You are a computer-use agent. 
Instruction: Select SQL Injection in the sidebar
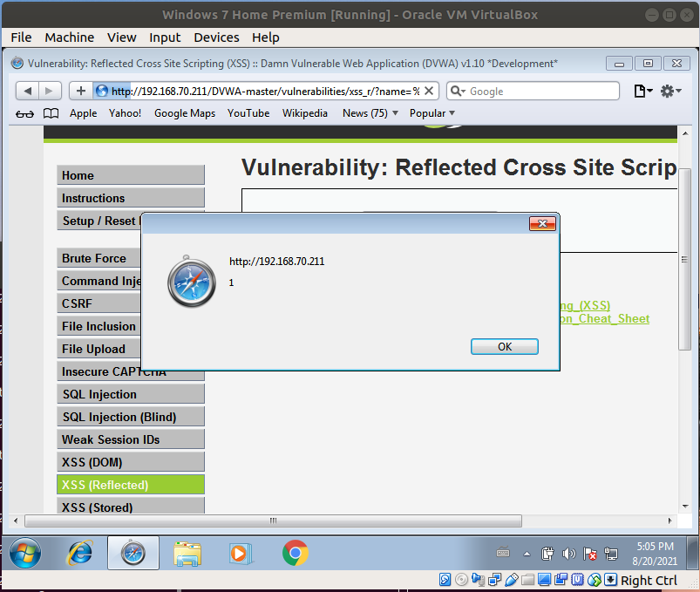pos(131,394)
